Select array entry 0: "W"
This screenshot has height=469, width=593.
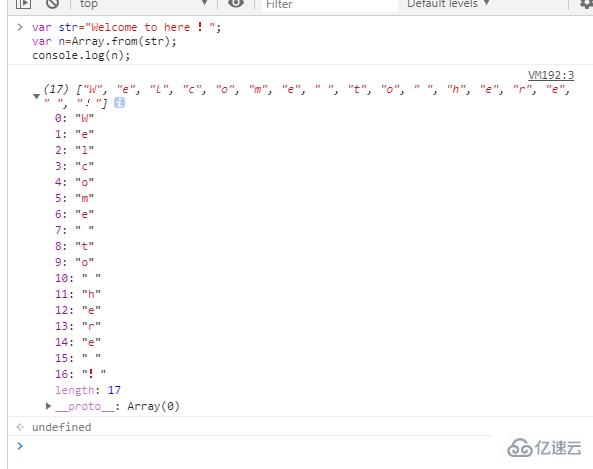point(74,118)
